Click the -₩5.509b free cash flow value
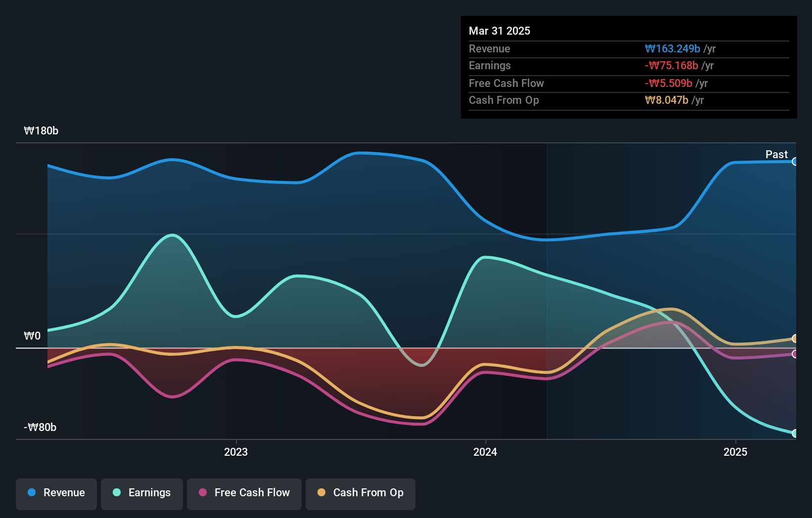The image size is (812, 518). coord(669,84)
